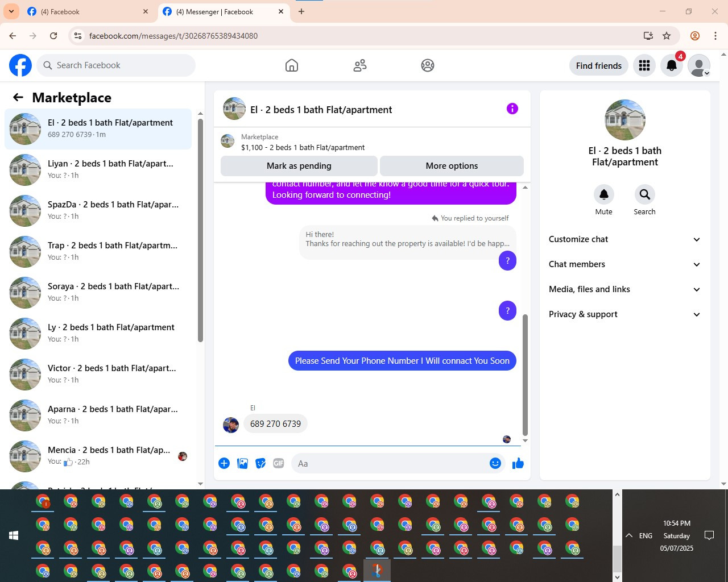Click Mark as pending button
This screenshot has height=582, width=728.
coord(299,166)
